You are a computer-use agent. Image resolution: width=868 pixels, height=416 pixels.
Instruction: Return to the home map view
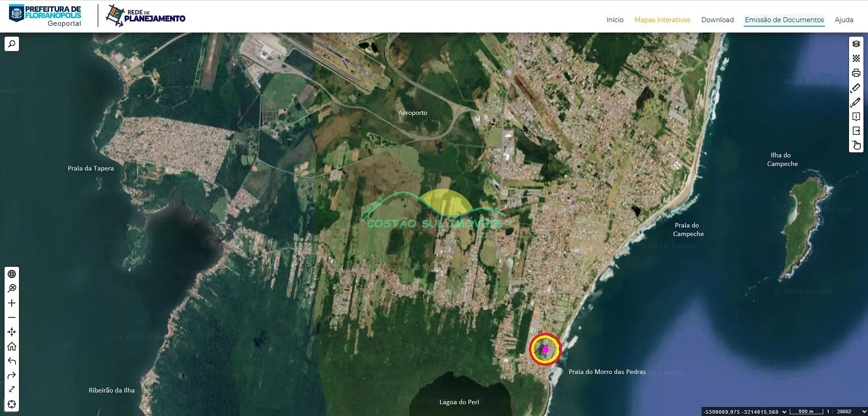click(x=12, y=346)
